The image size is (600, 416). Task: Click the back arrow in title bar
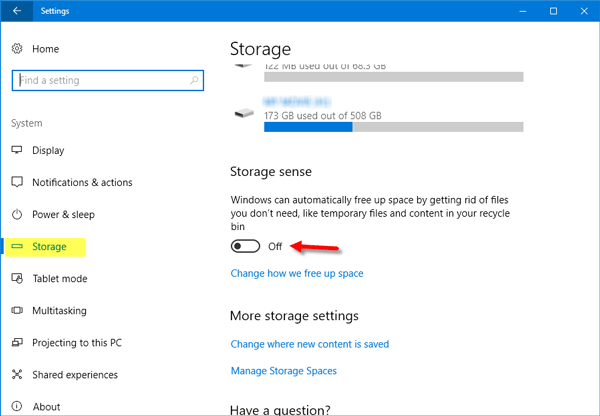pyautogui.click(x=17, y=11)
